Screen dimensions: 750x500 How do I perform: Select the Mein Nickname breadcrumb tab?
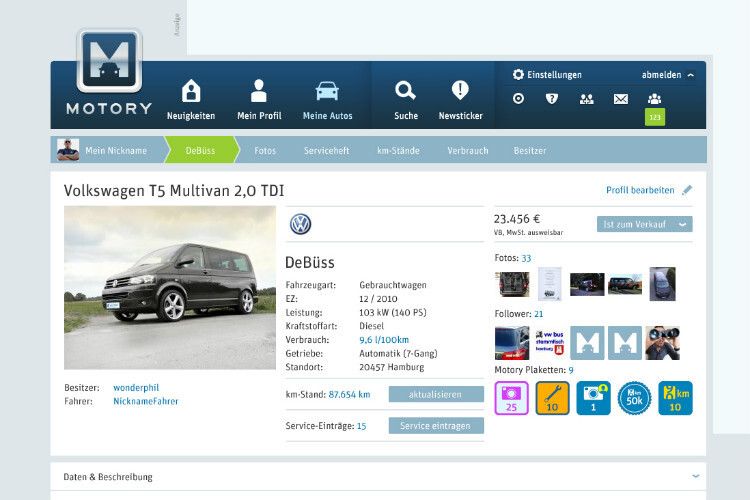[116, 150]
